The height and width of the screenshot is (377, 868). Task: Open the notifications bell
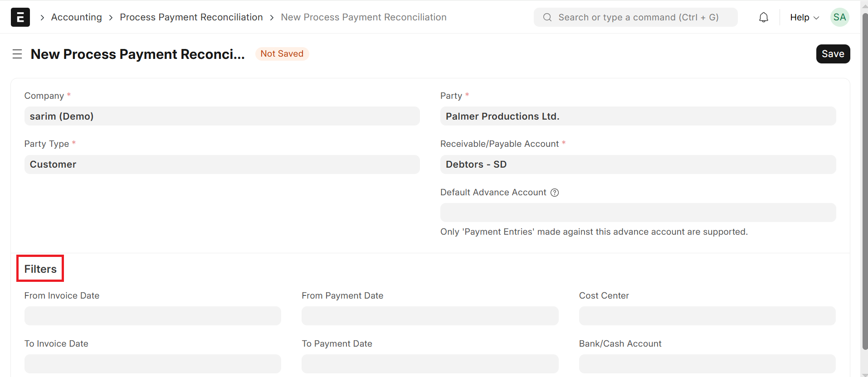[764, 17]
